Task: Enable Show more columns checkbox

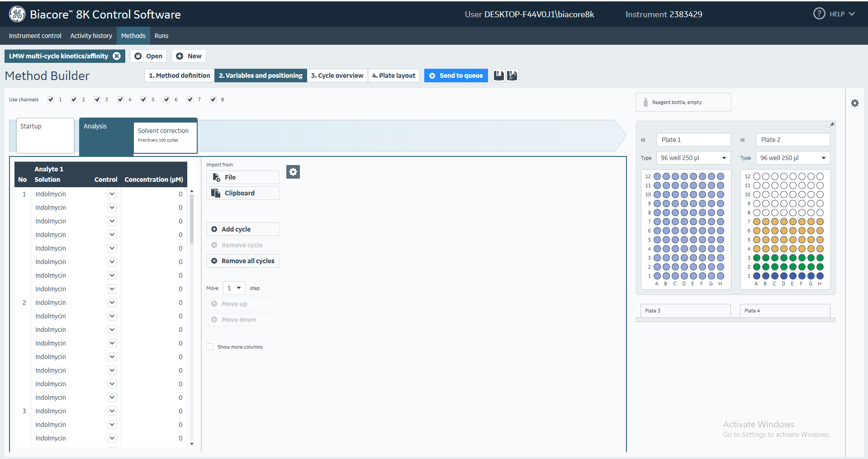Action: point(210,347)
